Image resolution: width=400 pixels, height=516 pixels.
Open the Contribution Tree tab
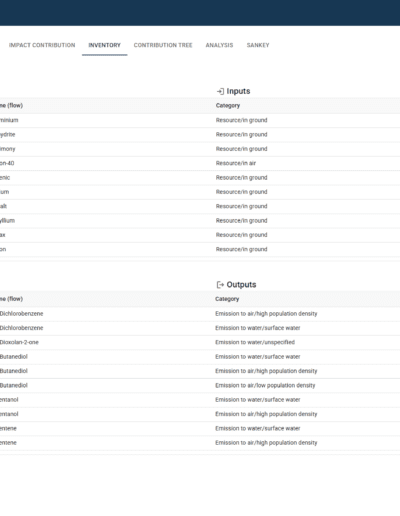(163, 45)
